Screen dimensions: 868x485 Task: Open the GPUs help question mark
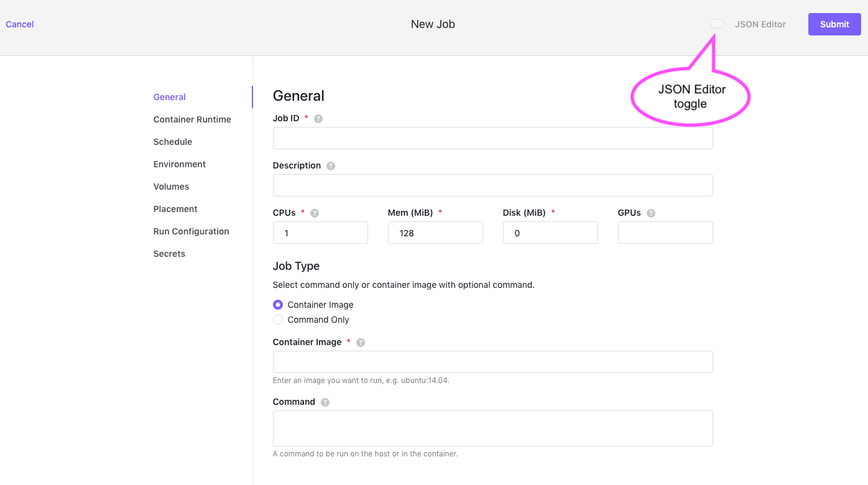[x=651, y=213]
